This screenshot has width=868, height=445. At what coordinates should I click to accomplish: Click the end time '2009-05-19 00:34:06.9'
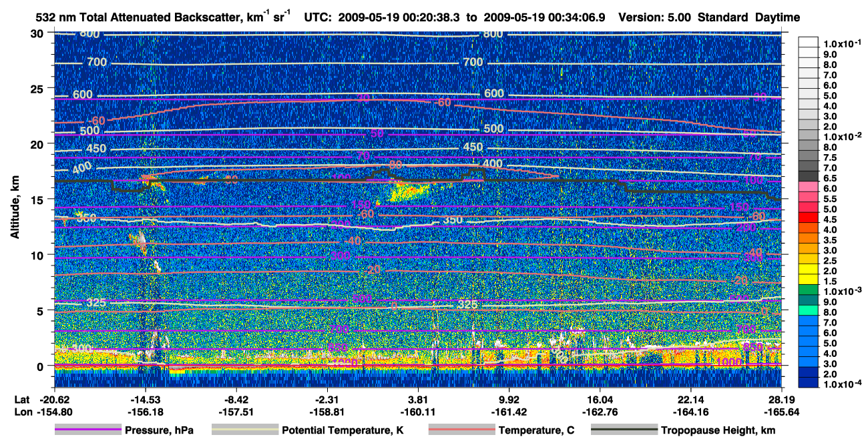pyautogui.click(x=545, y=17)
